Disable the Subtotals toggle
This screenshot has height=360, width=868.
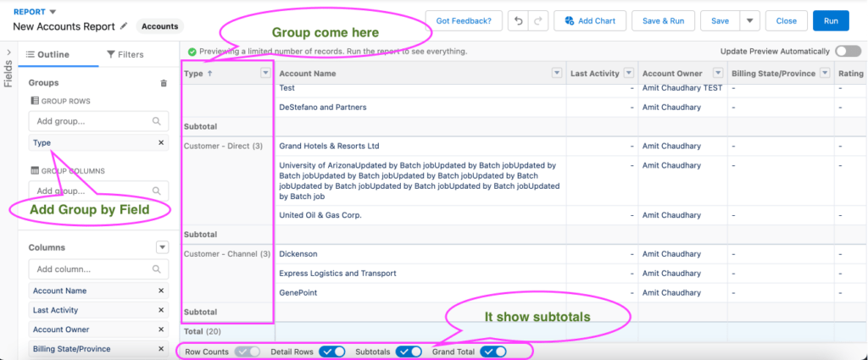click(x=409, y=352)
